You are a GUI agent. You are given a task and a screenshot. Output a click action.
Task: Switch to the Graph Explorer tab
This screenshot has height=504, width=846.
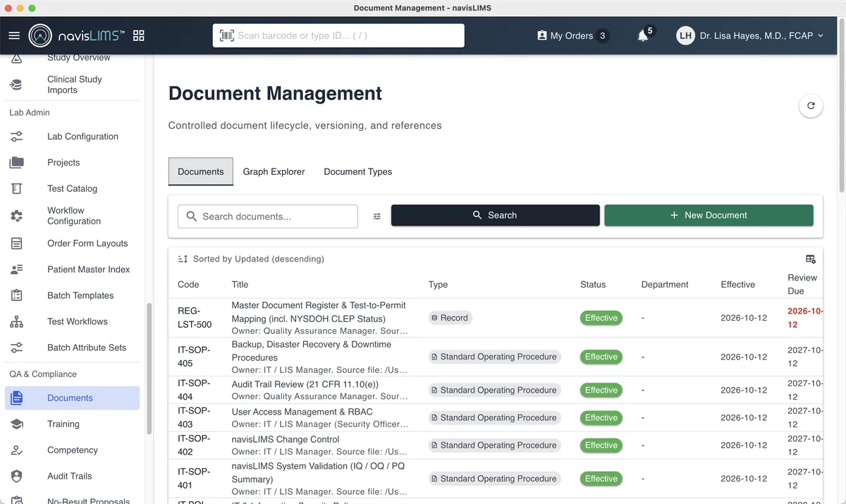(x=274, y=171)
